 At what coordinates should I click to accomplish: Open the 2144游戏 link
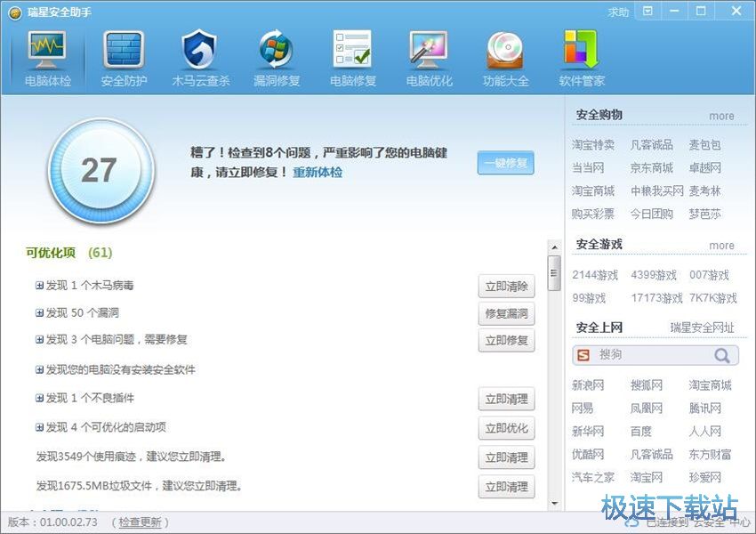(595, 275)
